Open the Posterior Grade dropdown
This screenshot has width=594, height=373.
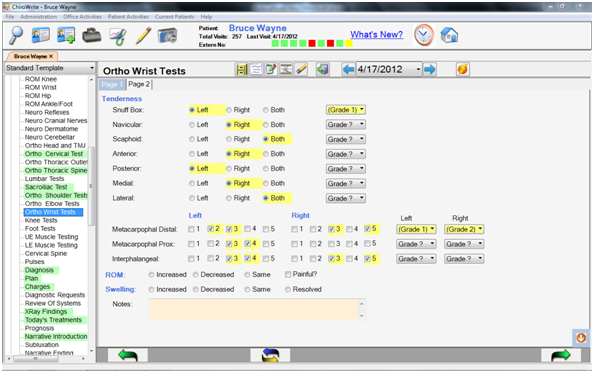pos(345,169)
